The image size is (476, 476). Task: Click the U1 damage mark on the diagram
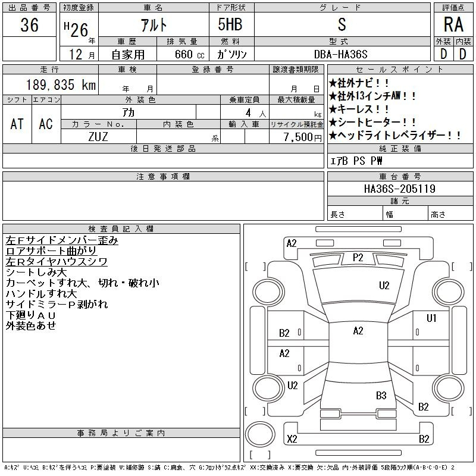pos(431,318)
